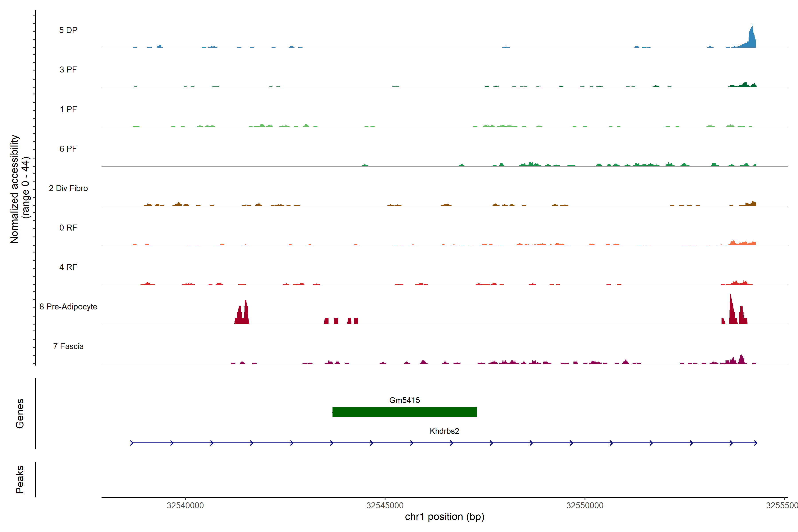Click the 32540000 axis tick label
This screenshot has height=532, width=798.
pos(185,505)
